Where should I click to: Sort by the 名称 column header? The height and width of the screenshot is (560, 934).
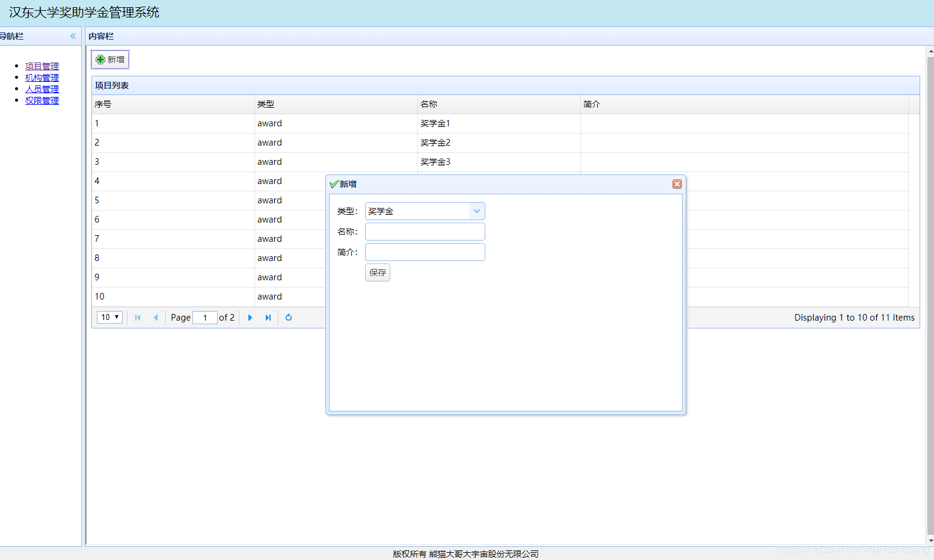click(499, 104)
